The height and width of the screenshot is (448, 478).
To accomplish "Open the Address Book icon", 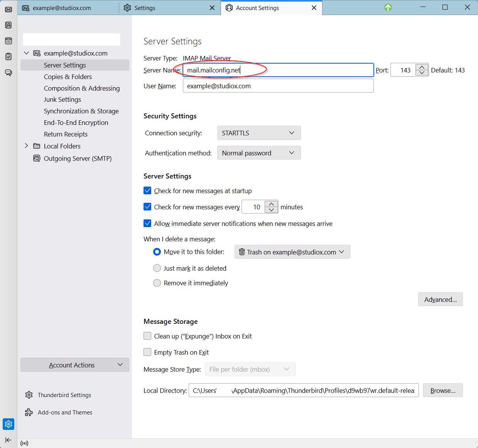I will (x=8, y=25).
